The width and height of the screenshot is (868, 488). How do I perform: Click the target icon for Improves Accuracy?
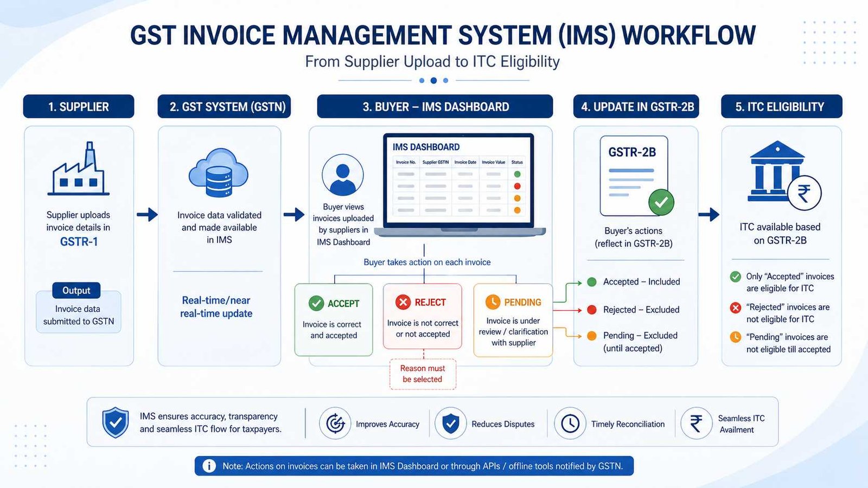pos(335,423)
